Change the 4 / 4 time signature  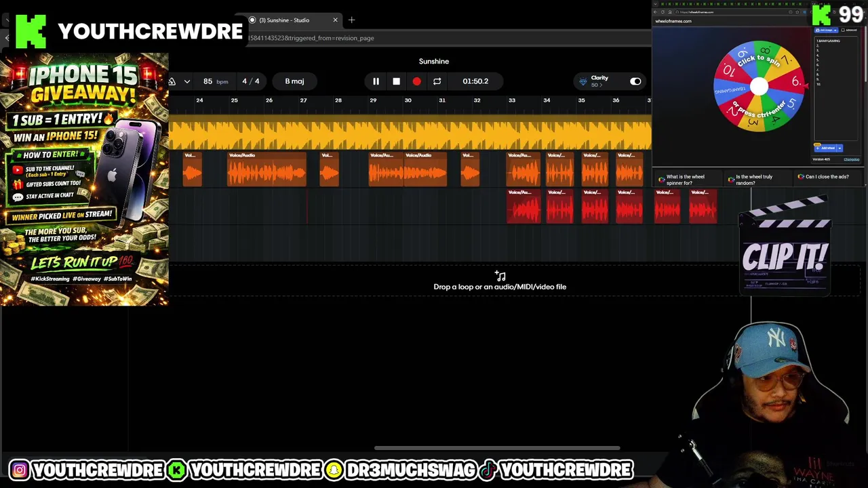251,81
